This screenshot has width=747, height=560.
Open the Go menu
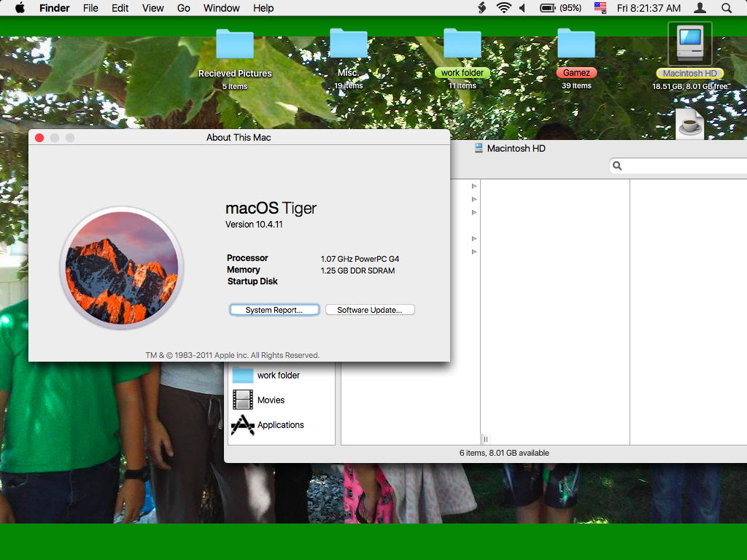pos(183,8)
